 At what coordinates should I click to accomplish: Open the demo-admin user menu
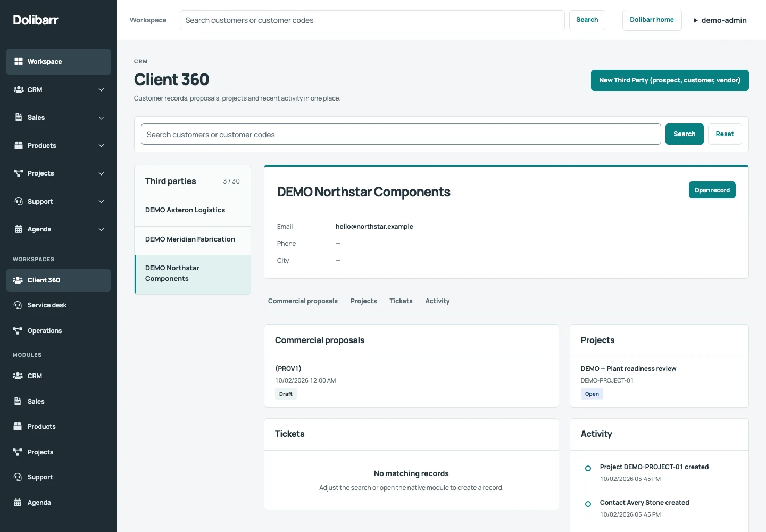pyautogui.click(x=720, y=20)
